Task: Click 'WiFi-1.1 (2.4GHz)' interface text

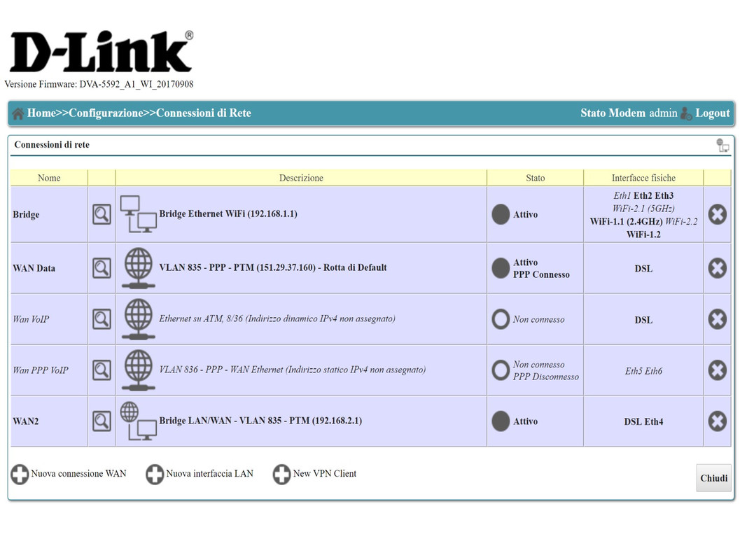Action: [626, 221]
